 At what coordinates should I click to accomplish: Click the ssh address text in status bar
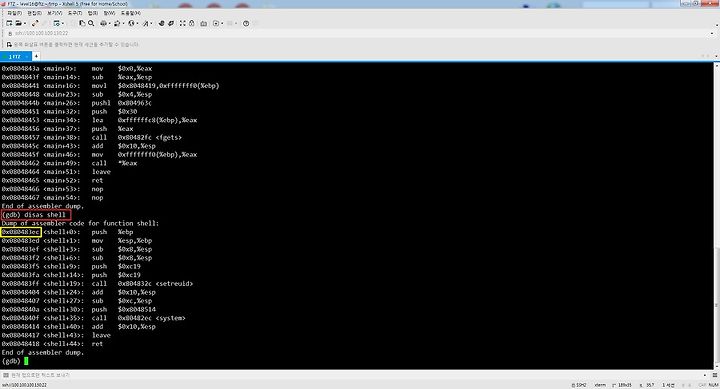pos(24,385)
